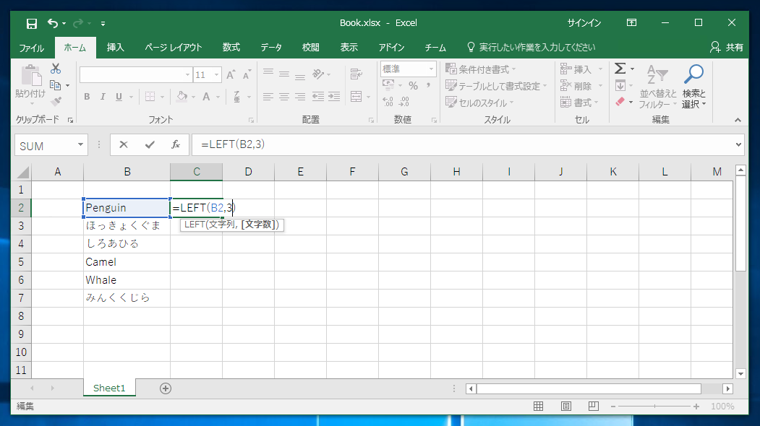Toggle Italic formatting
760x426 pixels.
tap(103, 97)
